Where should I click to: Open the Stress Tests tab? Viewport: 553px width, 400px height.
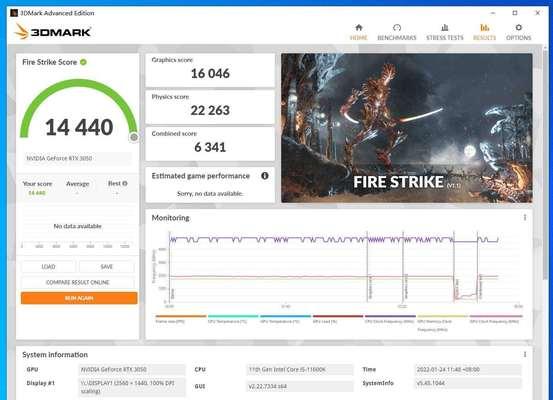click(x=445, y=32)
